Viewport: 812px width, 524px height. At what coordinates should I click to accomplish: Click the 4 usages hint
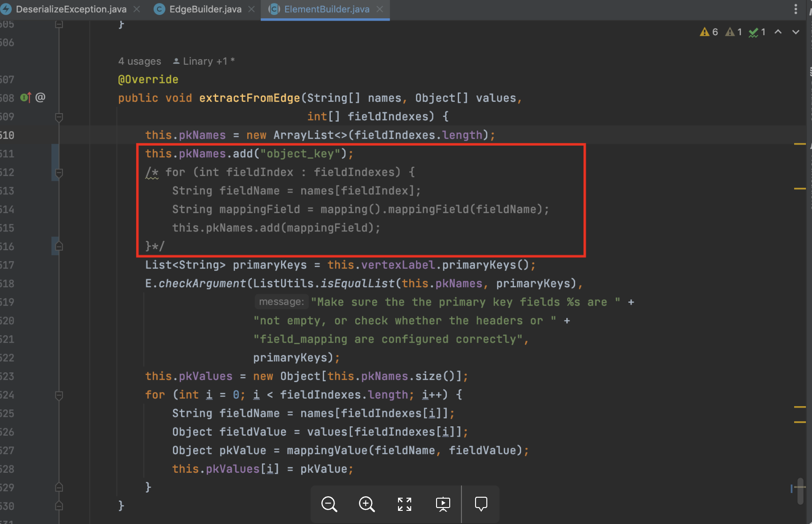click(140, 61)
